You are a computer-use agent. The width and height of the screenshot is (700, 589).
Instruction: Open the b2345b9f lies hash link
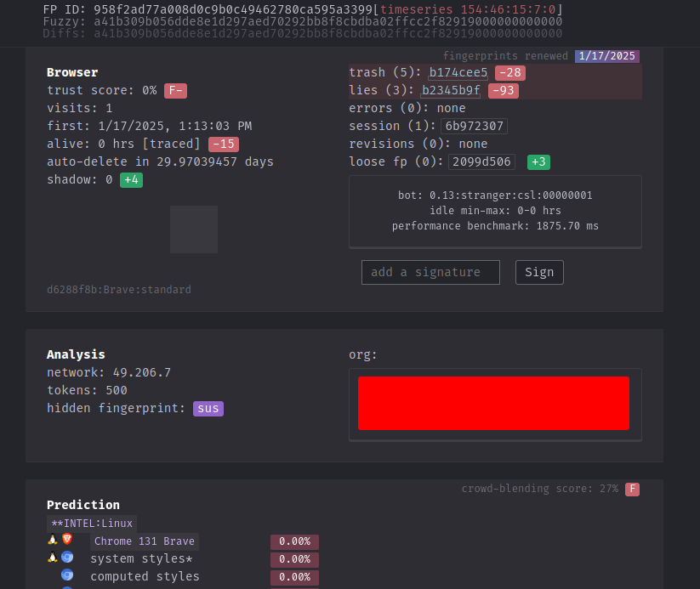click(450, 90)
